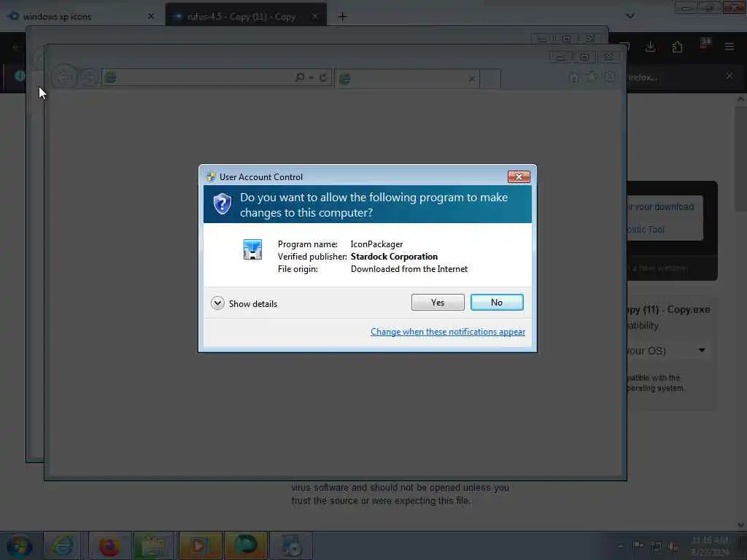Click the Action Center flag tray icon
The image size is (747, 560).
pos(638,546)
